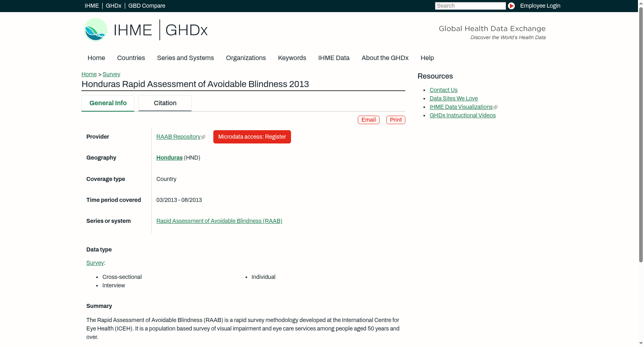
Task: Open the Help menu
Action: click(x=427, y=58)
